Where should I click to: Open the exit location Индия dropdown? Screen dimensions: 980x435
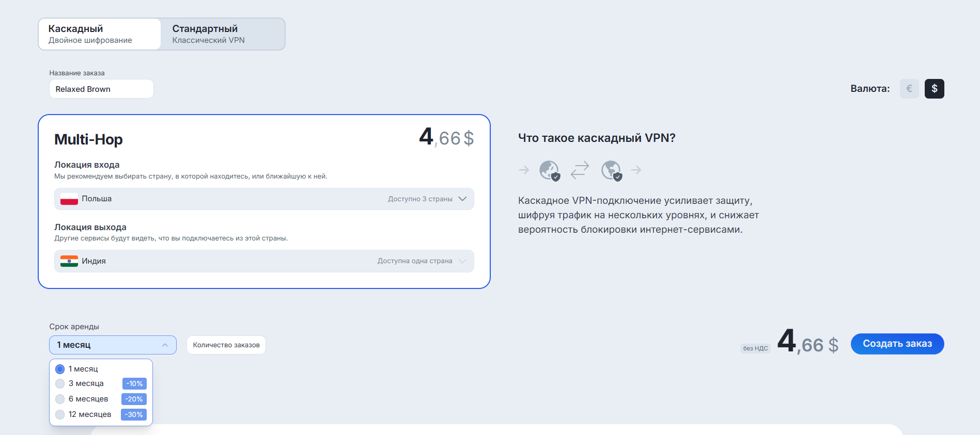coord(263,261)
